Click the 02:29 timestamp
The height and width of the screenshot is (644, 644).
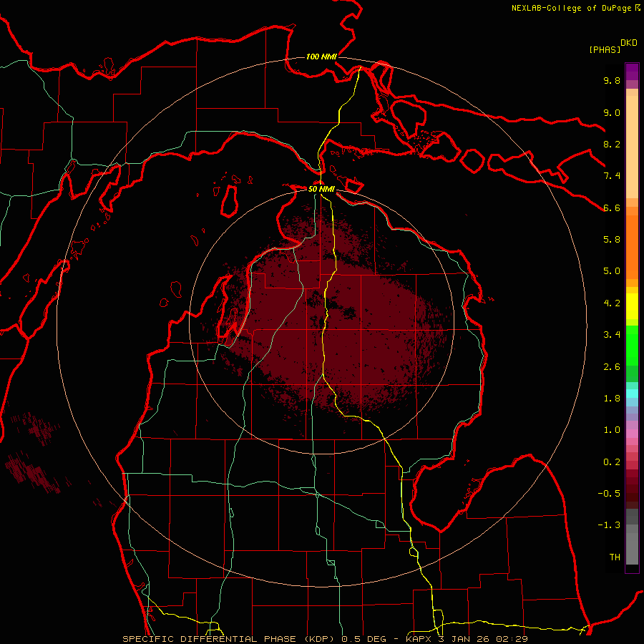(x=512, y=639)
